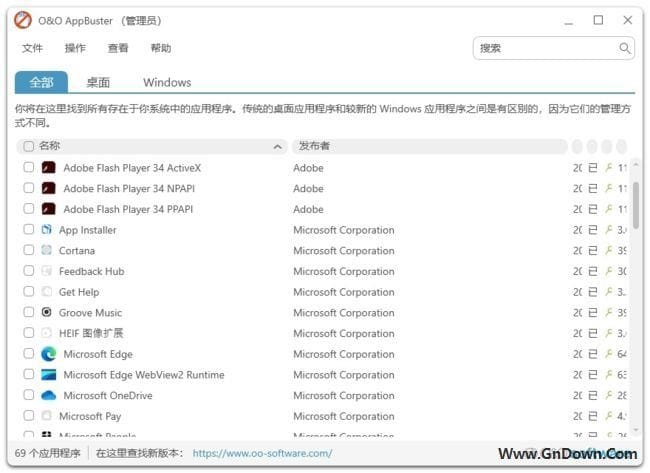Image resolution: width=650 pixels, height=473 pixels.
Task: Click the Microsoft Pay app icon
Action: coord(46,415)
